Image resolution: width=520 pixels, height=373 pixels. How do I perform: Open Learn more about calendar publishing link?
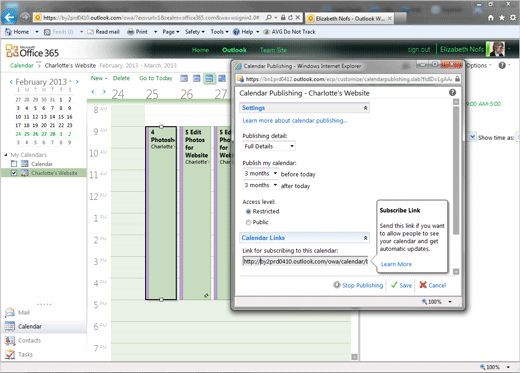pos(295,121)
